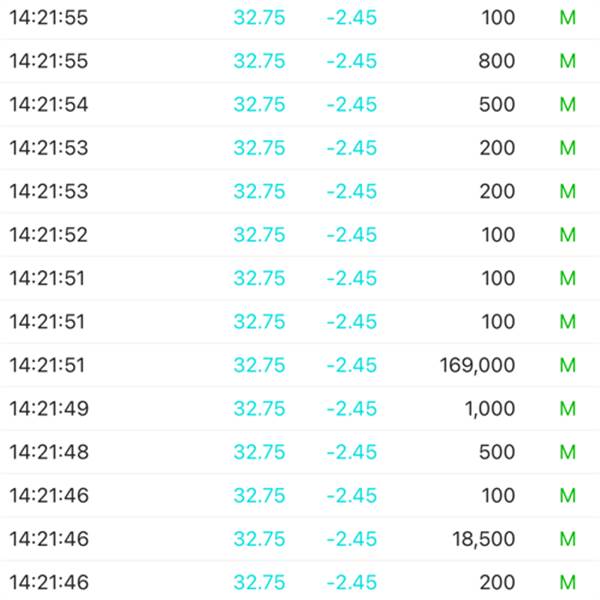Click the 18,500 volume cell
The height and width of the screenshot is (600, 600).
pos(483,539)
